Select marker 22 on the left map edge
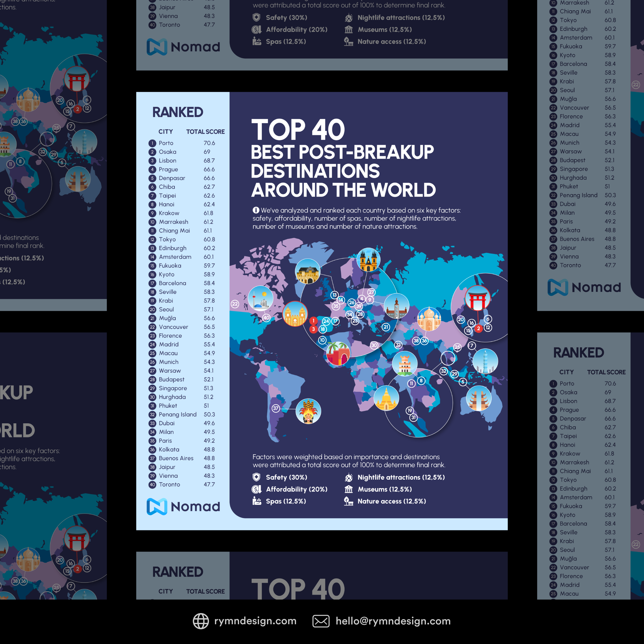644x644 pixels. pyautogui.click(x=235, y=304)
